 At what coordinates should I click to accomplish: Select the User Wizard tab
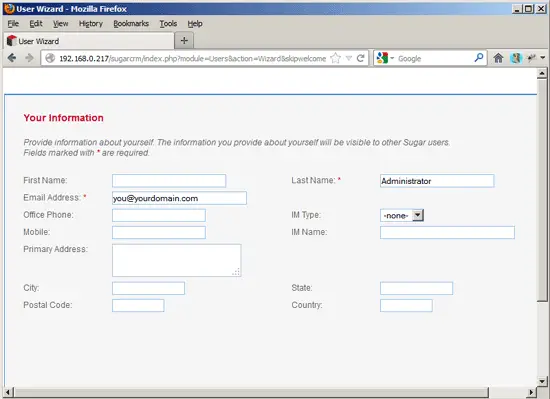(x=89, y=41)
